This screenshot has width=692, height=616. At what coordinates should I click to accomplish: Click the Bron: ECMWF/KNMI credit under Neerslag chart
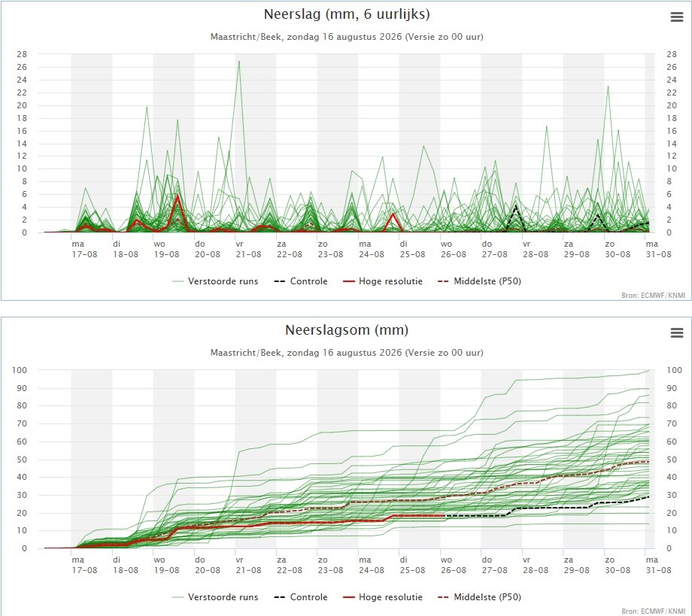coord(653,295)
